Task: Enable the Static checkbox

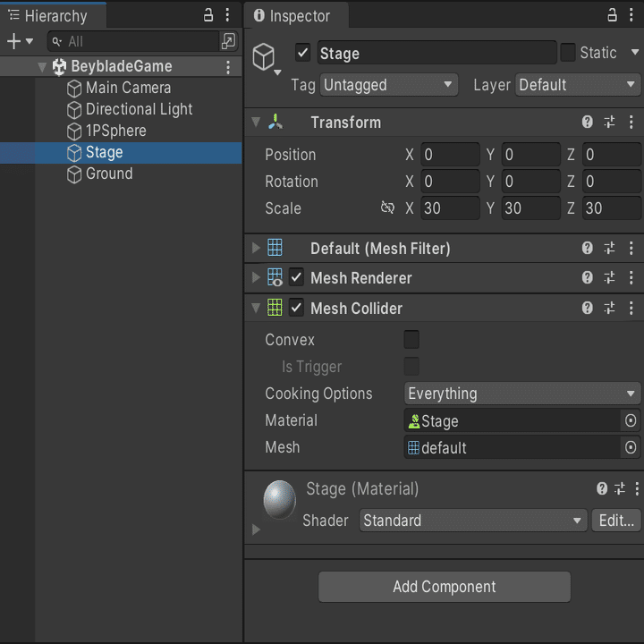Action: (568, 53)
